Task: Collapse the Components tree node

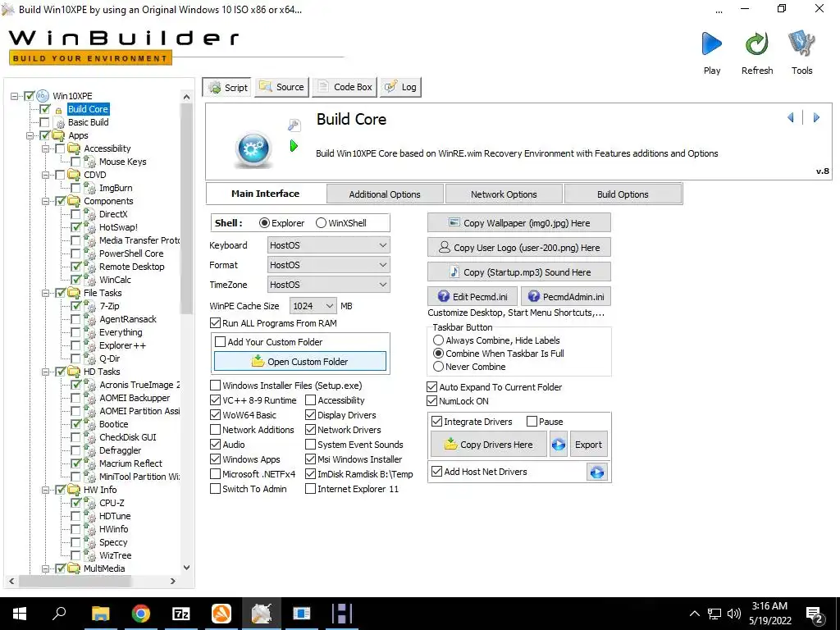Action: click(46, 202)
